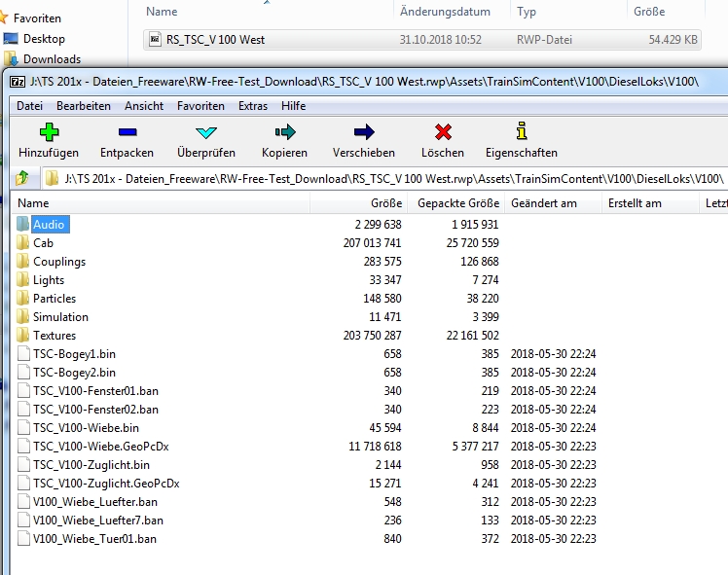The width and height of the screenshot is (728, 575).
Task: Click the Cab folder icon
Action: (x=22, y=242)
